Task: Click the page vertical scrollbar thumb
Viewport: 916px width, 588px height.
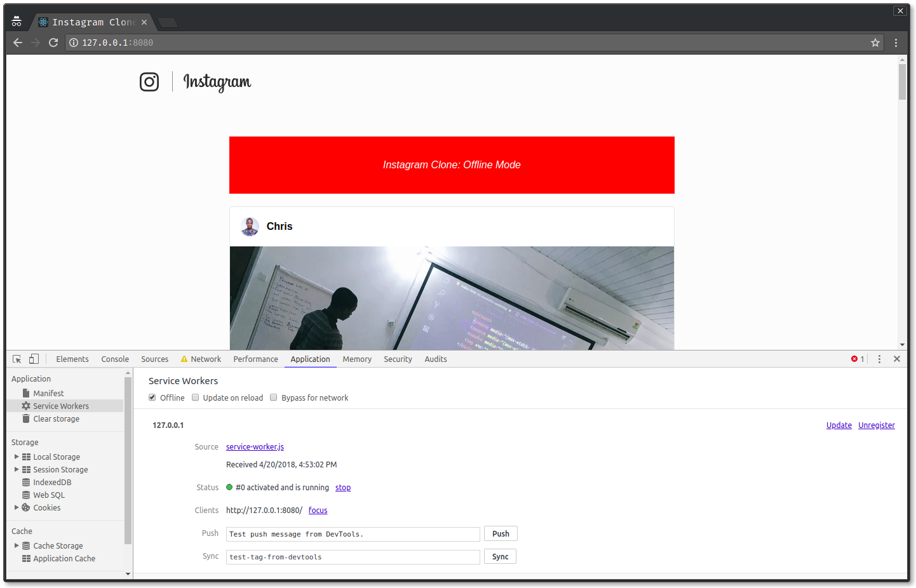Action: pyautogui.click(x=902, y=81)
